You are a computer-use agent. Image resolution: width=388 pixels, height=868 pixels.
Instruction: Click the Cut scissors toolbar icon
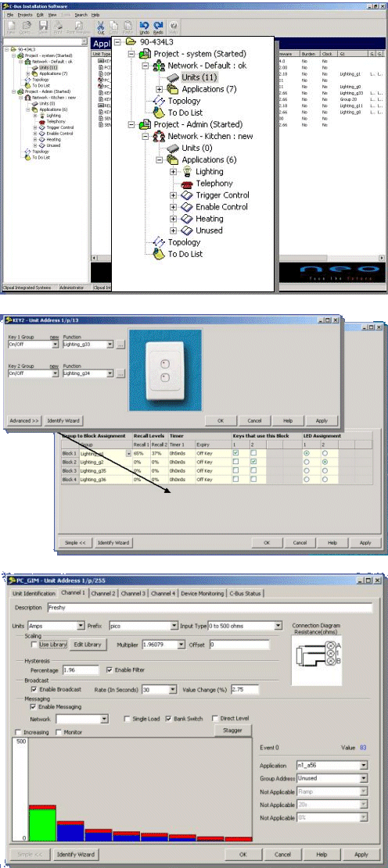pos(101,26)
